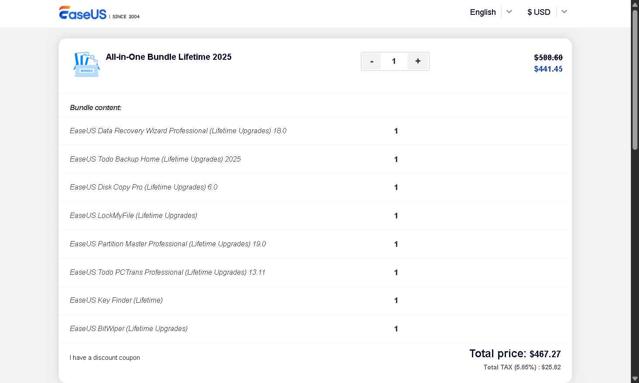Image resolution: width=639 pixels, height=383 pixels.
Task: Click the 'Bundle content:' heading
Action: (x=95, y=108)
